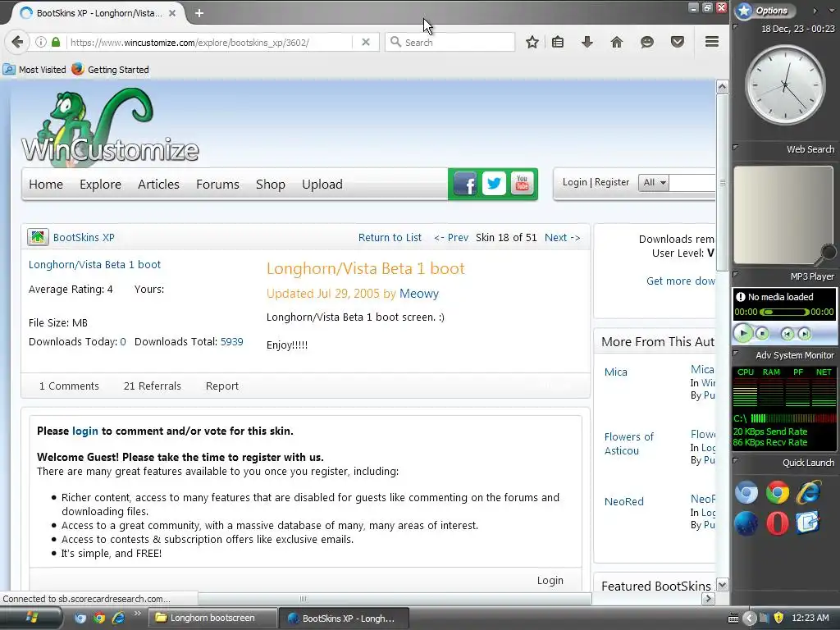Click the page scroll down arrow
This screenshot has width=840, height=630.
pos(722,584)
